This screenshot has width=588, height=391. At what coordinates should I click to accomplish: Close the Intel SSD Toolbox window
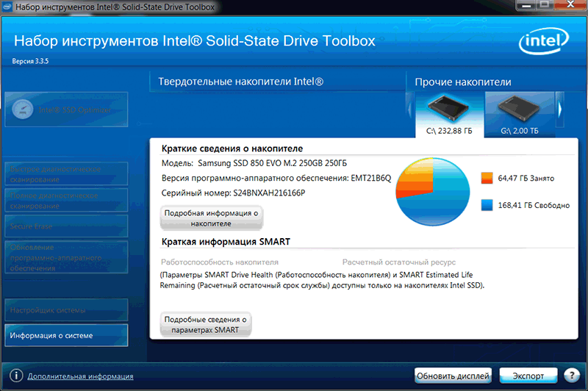pos(570,5)
